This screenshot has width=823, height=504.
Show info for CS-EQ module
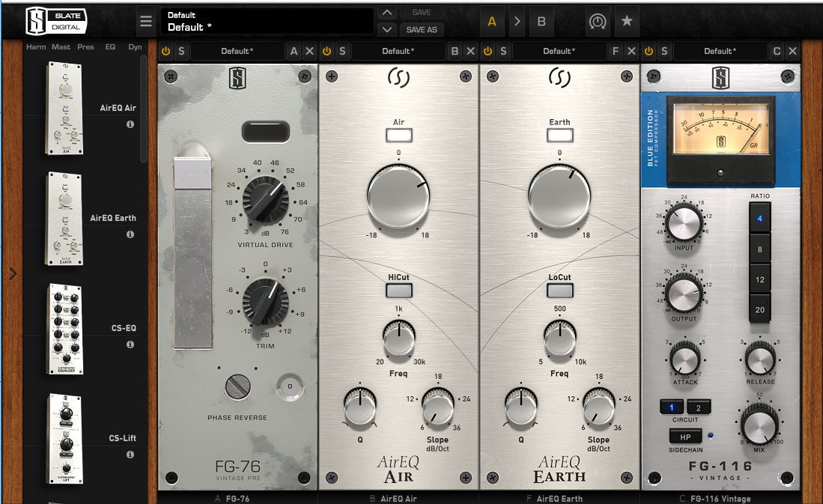130,345
